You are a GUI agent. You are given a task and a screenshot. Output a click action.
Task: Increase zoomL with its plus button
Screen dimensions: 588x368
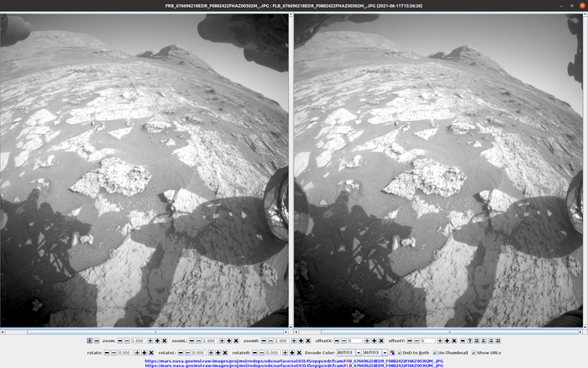[222, 341]
